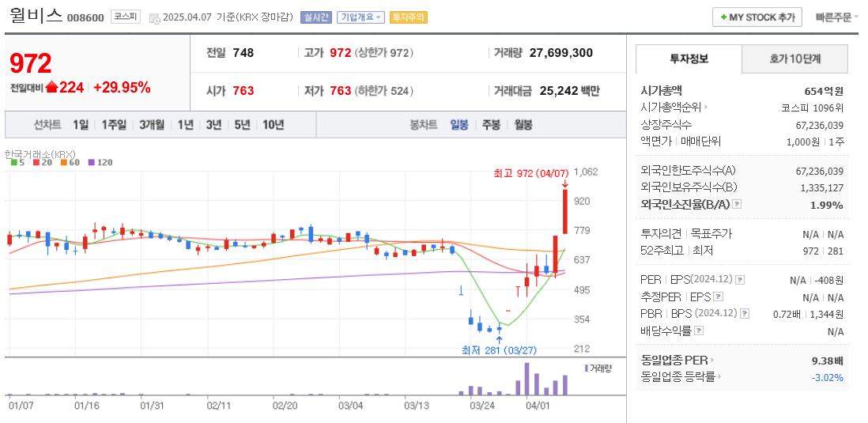Select the 1주일 line chart period

click(114, 125)
